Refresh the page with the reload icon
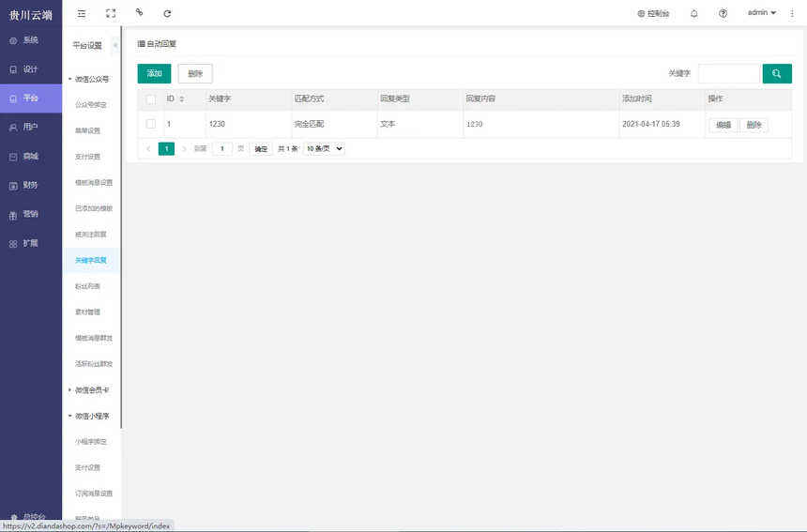This screenshot has height=532, width=807. coord(167,13)
